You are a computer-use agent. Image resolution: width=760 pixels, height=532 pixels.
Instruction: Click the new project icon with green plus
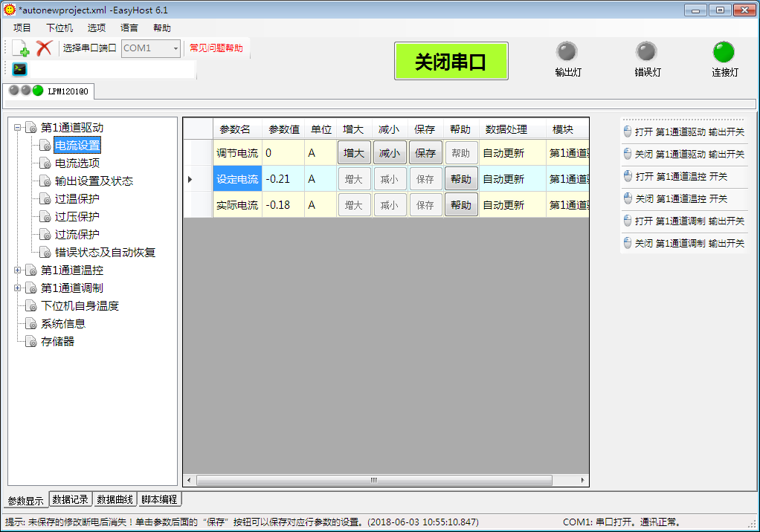tap(21, 48)
